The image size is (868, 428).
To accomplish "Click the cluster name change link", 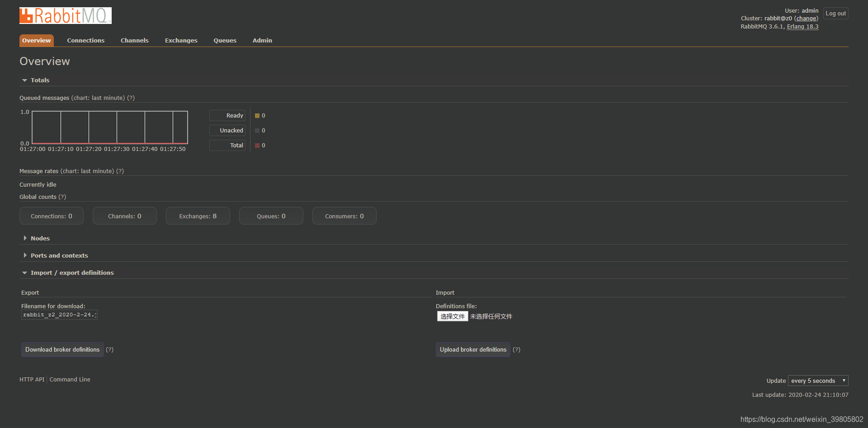I will [807, 19].
